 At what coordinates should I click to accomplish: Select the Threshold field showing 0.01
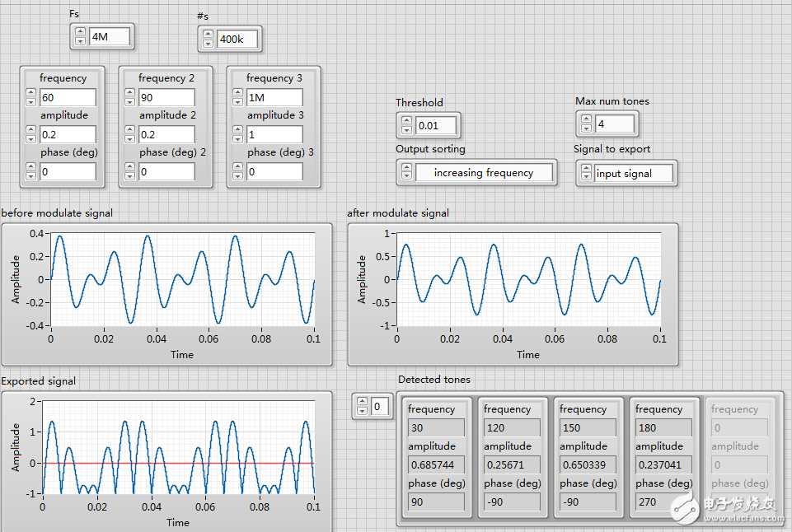tap(436, 126)
